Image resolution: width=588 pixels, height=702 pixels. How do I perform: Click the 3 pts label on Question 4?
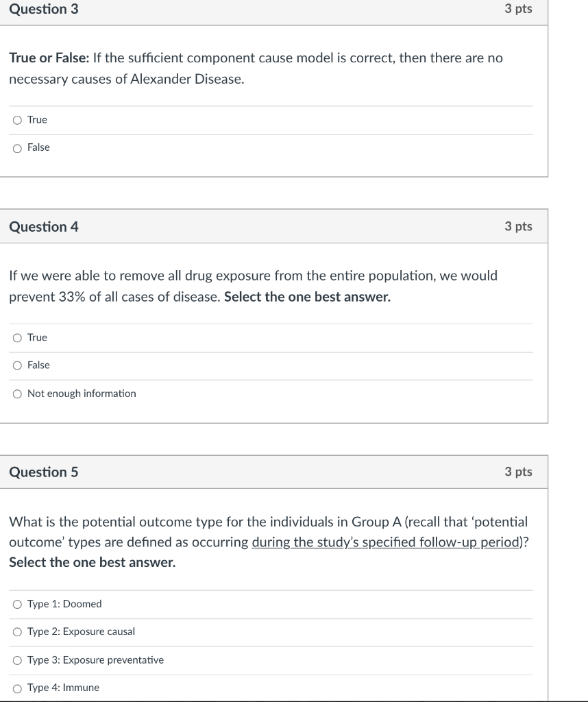[x=519, y=226]
